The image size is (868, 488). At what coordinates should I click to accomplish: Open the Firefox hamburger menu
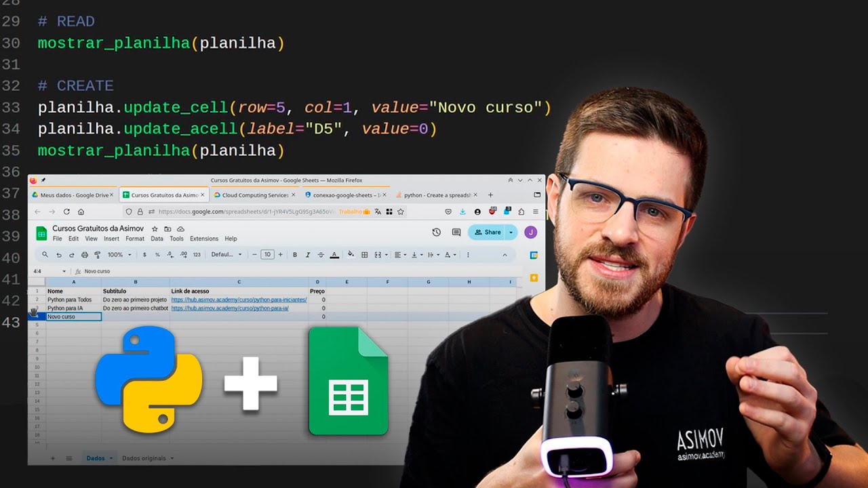point(536,211)
